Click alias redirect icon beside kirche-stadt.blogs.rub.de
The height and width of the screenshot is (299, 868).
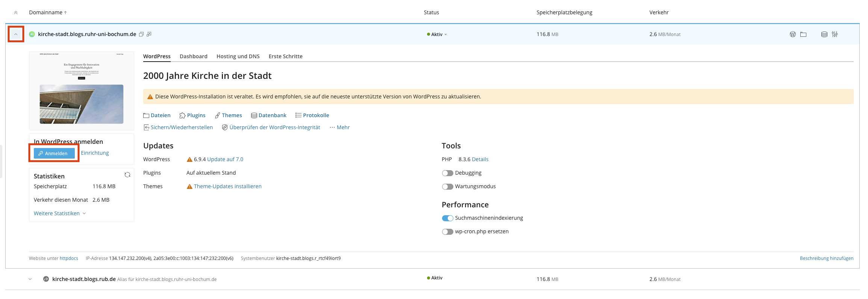click(x=46, y=279)
